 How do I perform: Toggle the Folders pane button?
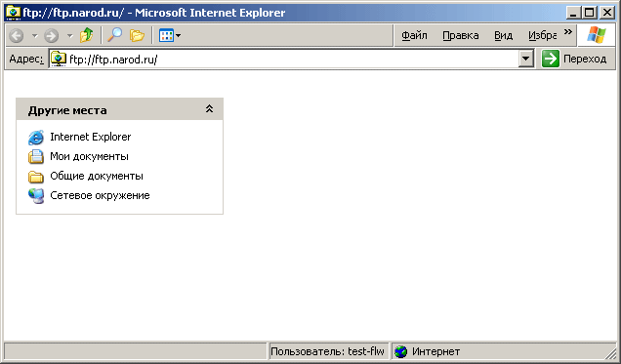click(x=137, y=35)
